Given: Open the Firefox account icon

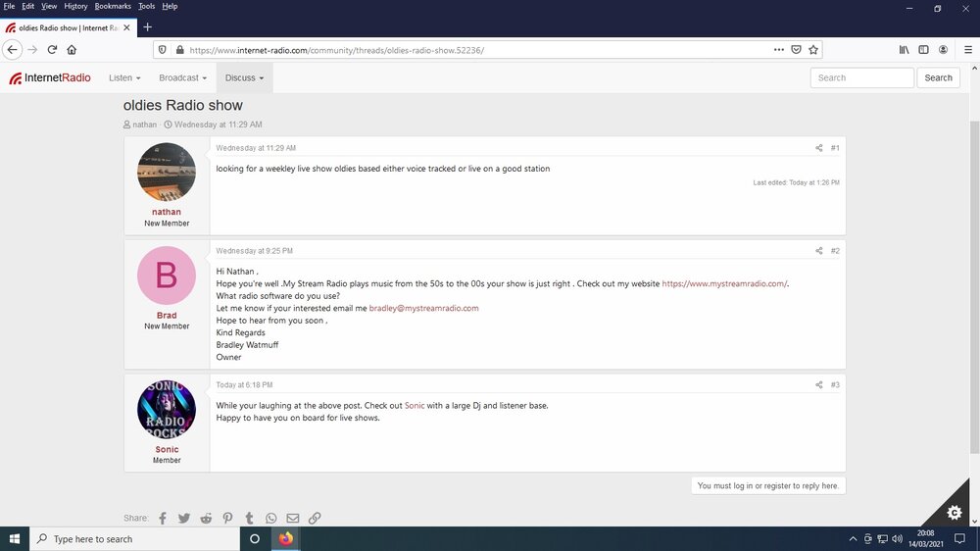Looking at the screenshot, I should (943, 50).
